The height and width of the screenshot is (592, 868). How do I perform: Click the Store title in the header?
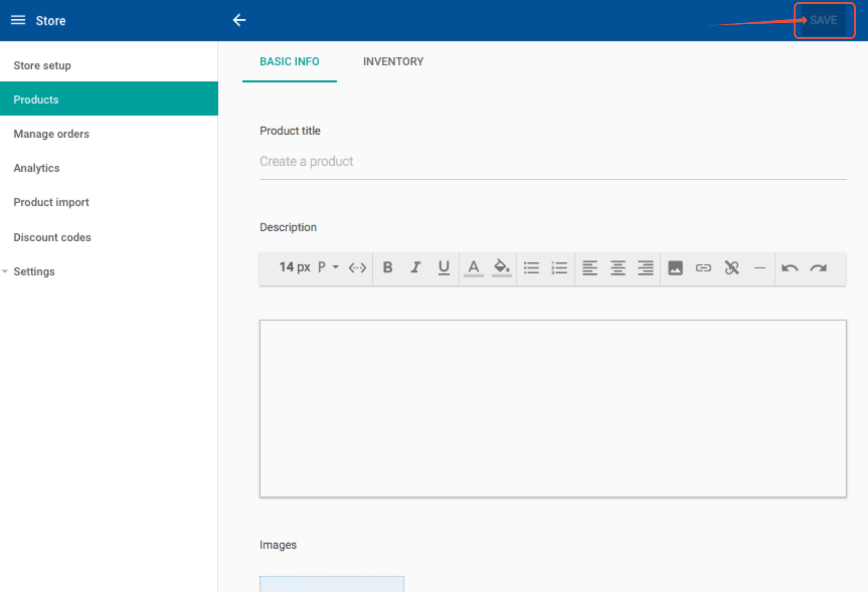tap(51, 21)
